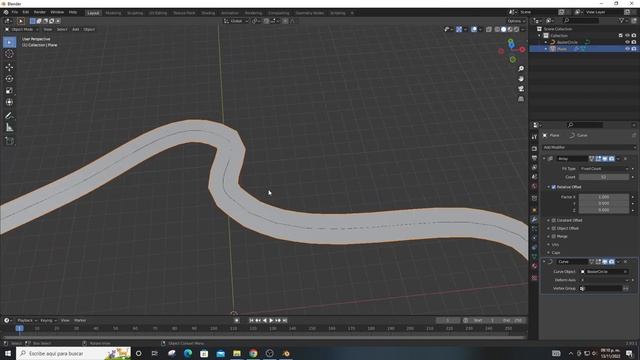Image resolution: width=640 pixels, height=360 pixels.
Task: Toggle Collection visibility eye icon in the outliner
Action: point(627,36)
